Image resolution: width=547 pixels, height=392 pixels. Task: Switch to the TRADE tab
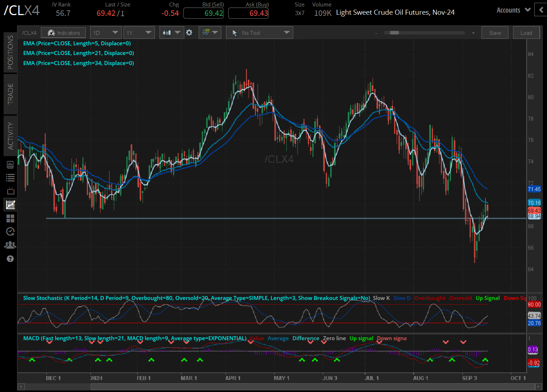10,94
